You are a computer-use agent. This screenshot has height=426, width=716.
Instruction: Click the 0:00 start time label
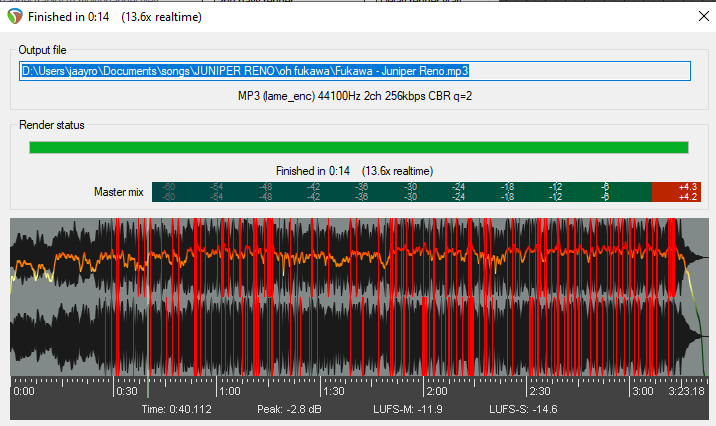[x=24, y=392]
